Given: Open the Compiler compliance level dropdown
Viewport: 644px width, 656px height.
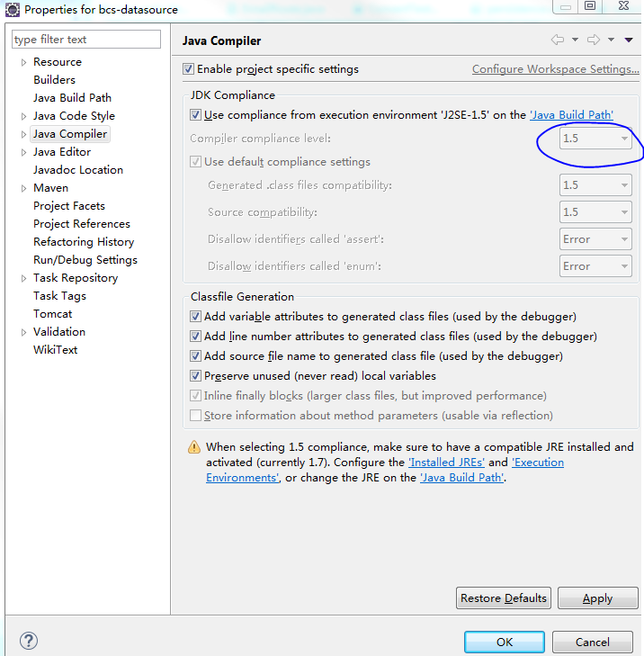Looking at the screenshot, I should (x=595, y=138).
